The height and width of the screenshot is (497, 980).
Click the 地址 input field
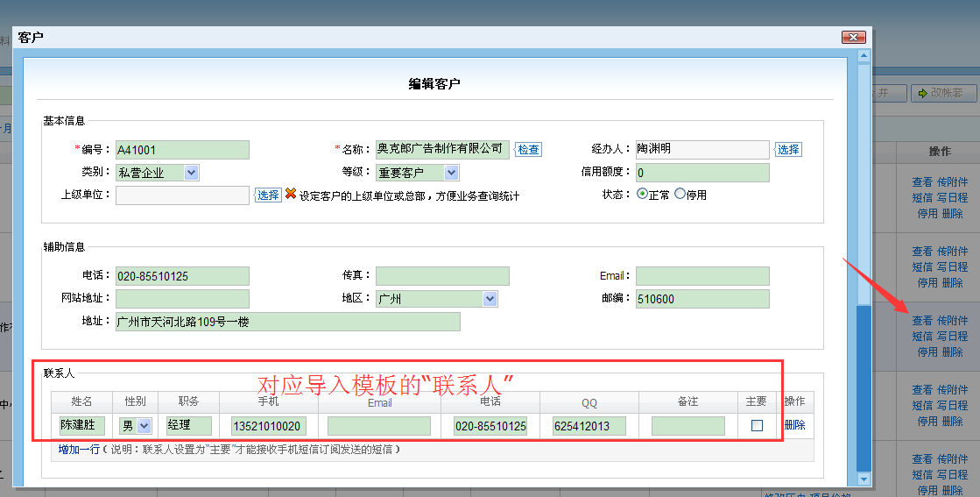[x=287, y=322]
